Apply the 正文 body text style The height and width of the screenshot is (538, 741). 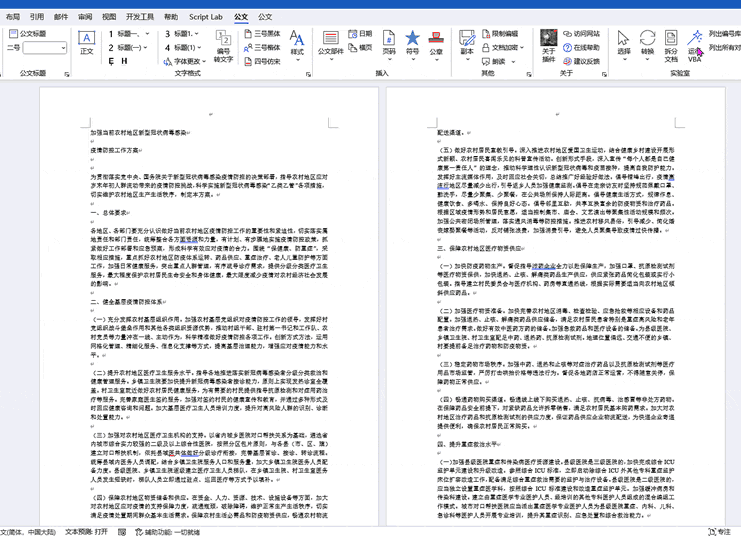pyautogui.click(x=86, y=43)
